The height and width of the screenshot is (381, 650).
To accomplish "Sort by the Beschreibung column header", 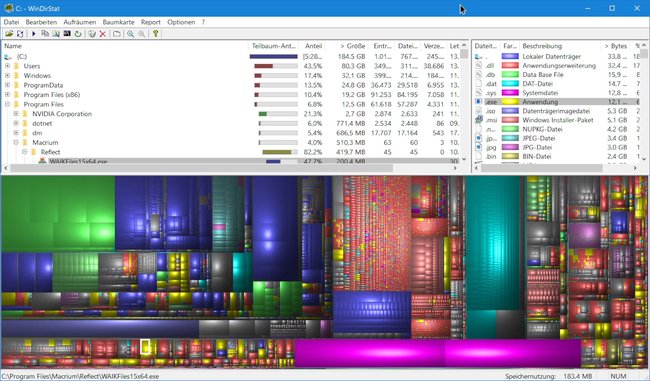I will [x=560, y=46].
